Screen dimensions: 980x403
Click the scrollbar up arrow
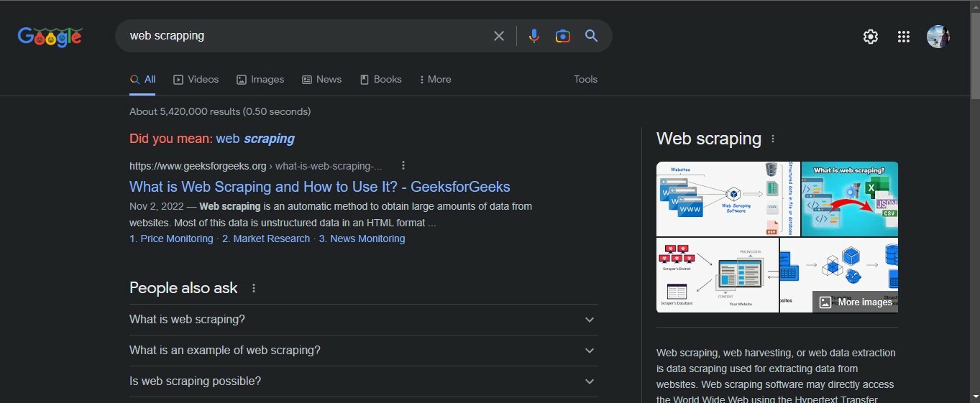tap(974, 6)
